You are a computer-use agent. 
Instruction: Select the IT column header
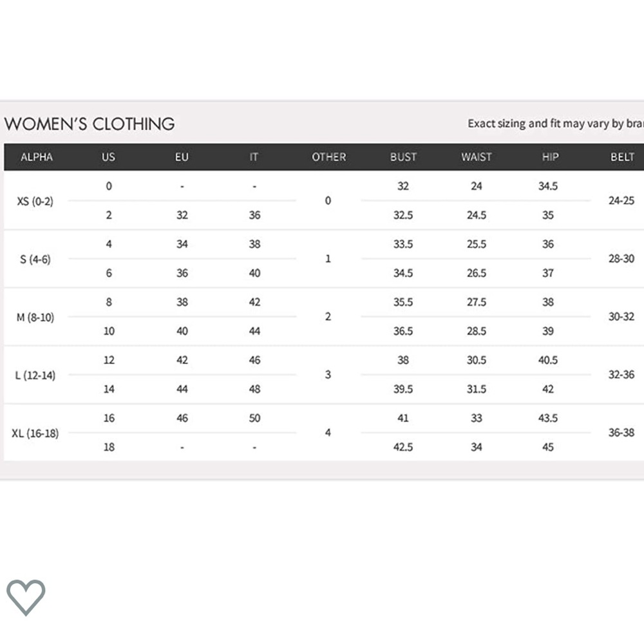[254, 157]
